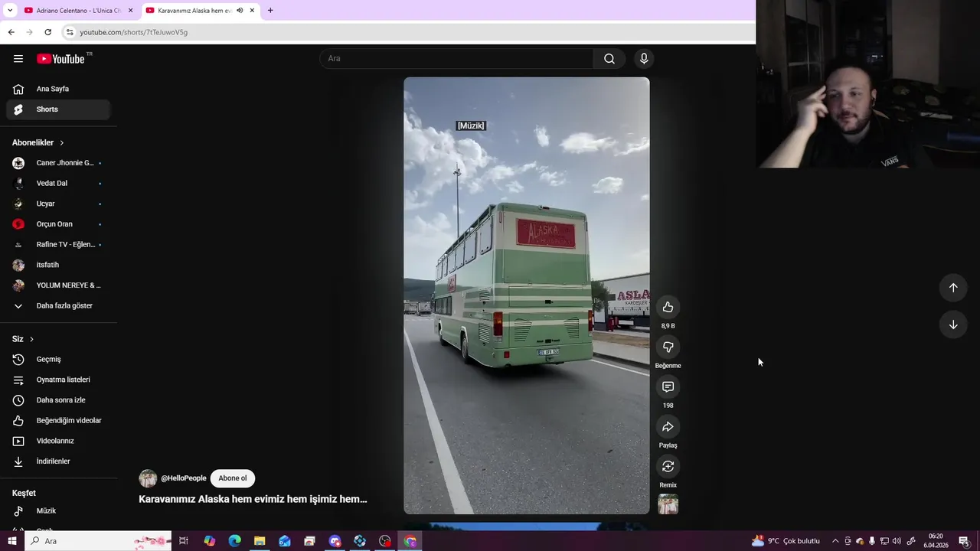This screenshot has height=551, width=980.
Task: Close the Adriano Celentano tab
Action: coord(130,11)
